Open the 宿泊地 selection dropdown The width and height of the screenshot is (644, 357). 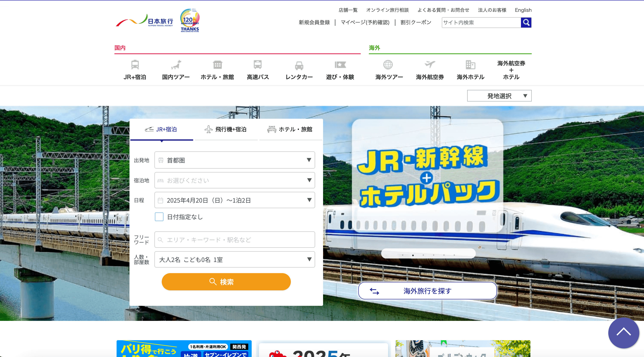(x=234, y=180)
